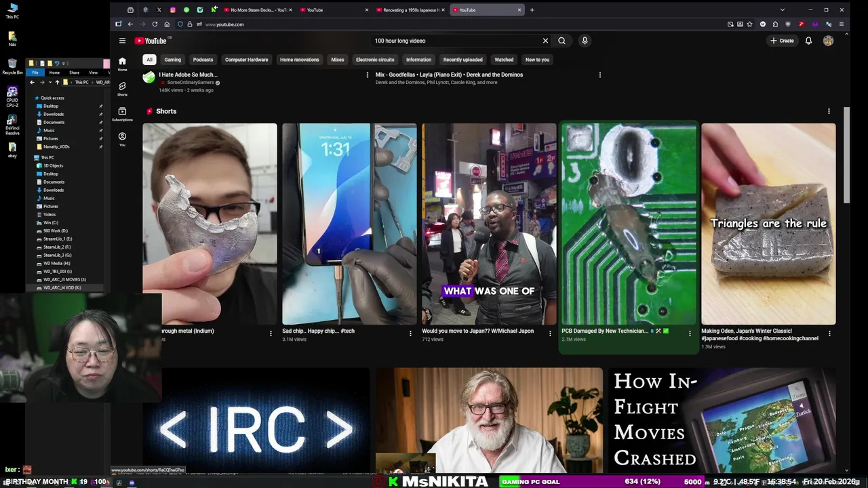Go back in File Explorer
Viewport: 868px width, 488px height.
(x=32, y=82)
